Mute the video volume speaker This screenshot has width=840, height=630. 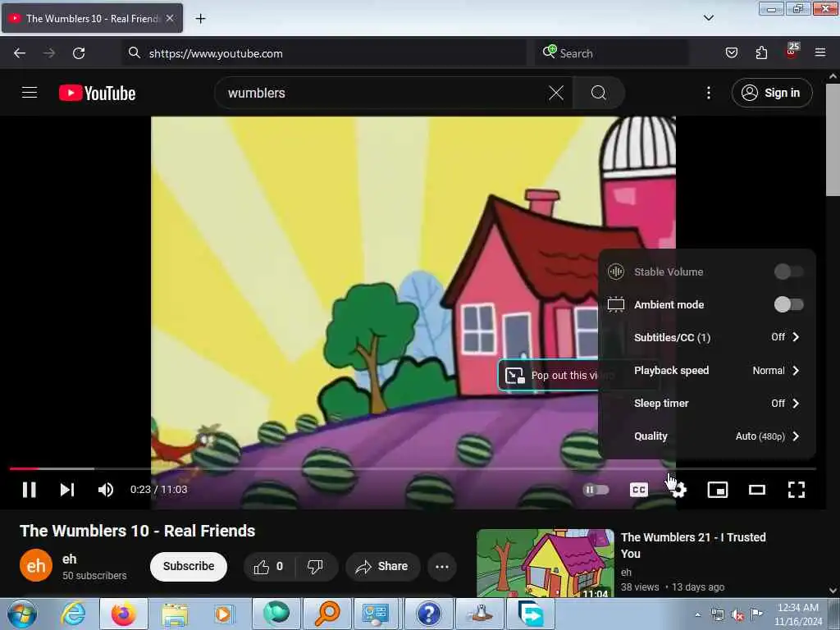click(x=106, y=490)
